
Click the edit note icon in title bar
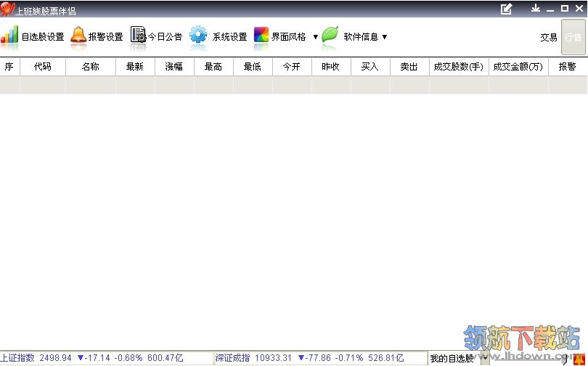(506, 9)
